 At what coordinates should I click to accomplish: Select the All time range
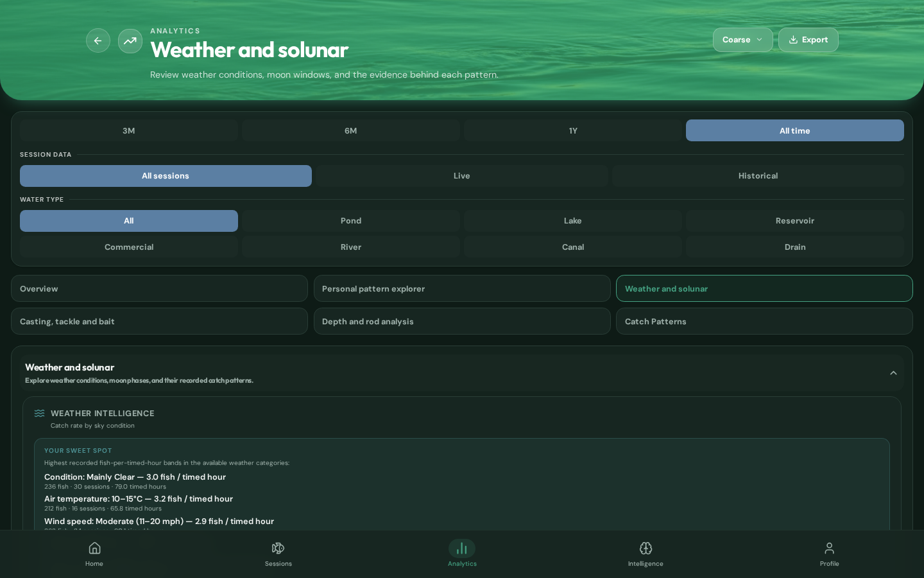click(x=795, y=130)
